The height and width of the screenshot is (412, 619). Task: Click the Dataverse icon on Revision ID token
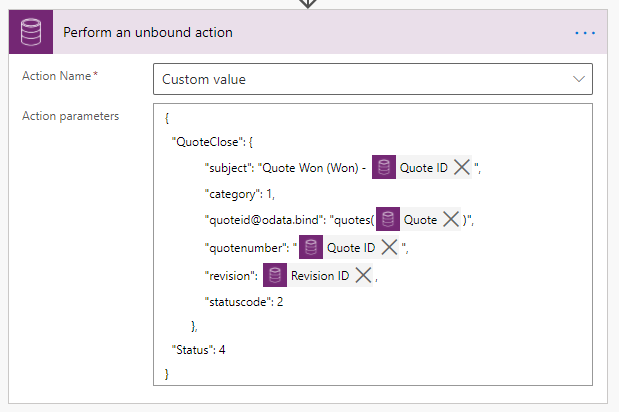coord(275,275)
